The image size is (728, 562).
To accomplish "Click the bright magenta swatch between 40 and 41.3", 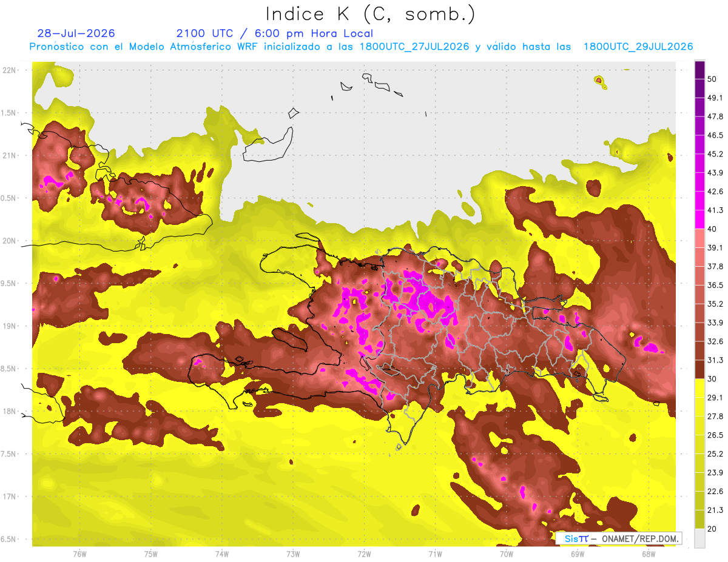I will pyautogui.click(x=700, y=219).
